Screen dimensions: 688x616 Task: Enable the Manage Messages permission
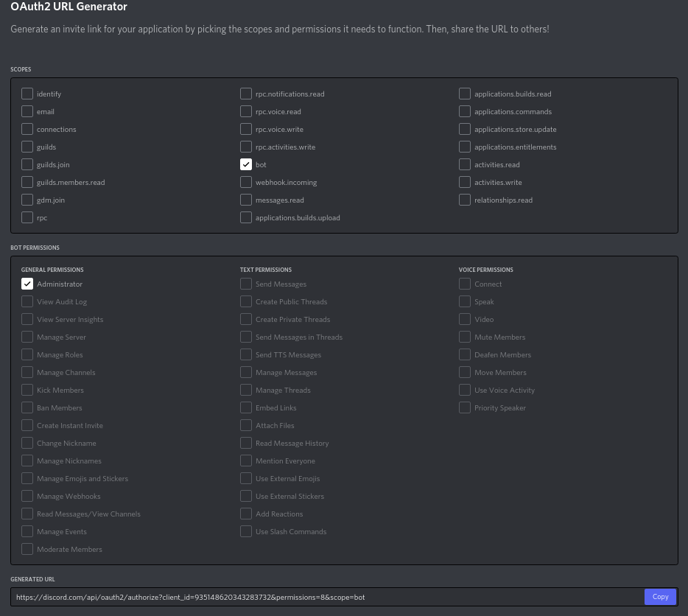point(246,372)
